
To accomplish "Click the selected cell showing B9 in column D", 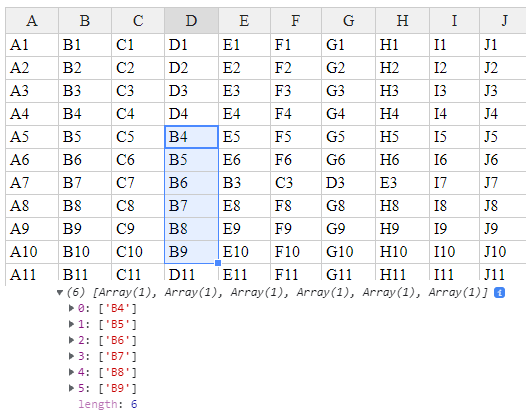I will pyautogui.click(x=191, y=252).
